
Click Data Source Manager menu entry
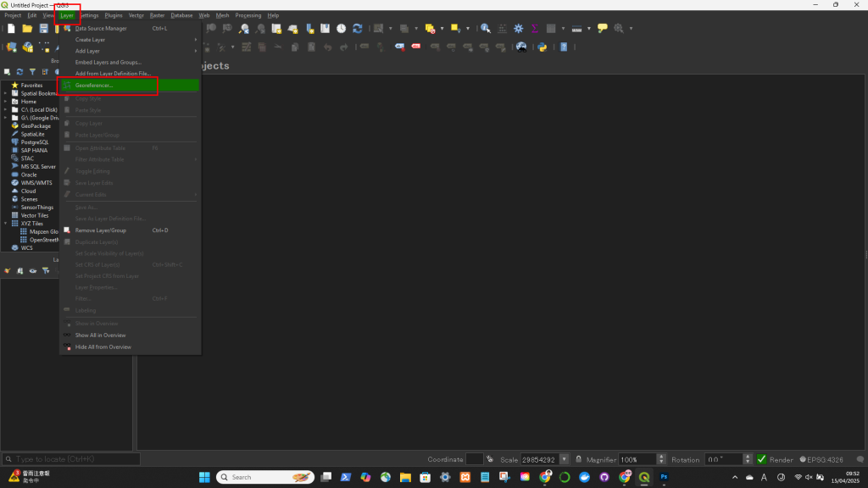(101, 28)
